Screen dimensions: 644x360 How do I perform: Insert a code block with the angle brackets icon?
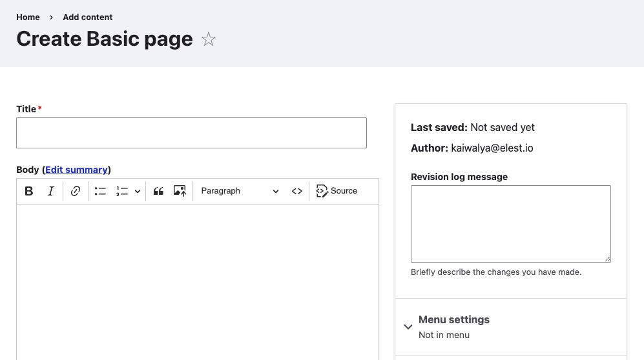click(x=297, y=191)
